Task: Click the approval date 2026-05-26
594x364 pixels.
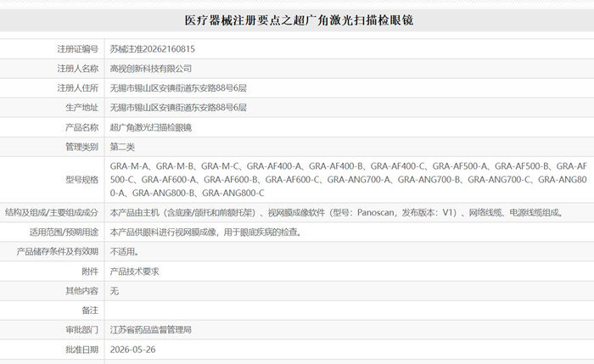Action: (x=132, y=350)
